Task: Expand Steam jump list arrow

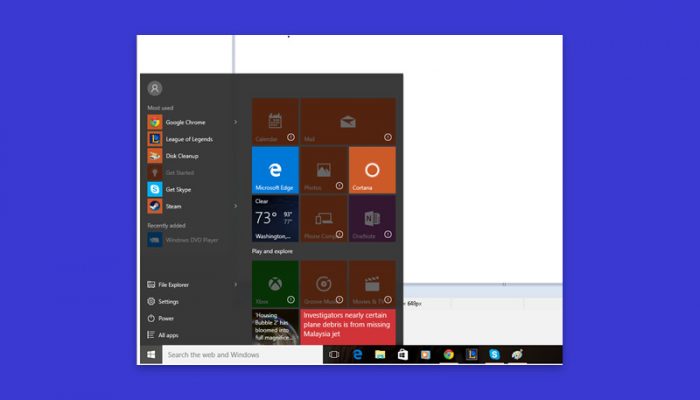Action: 236,206
